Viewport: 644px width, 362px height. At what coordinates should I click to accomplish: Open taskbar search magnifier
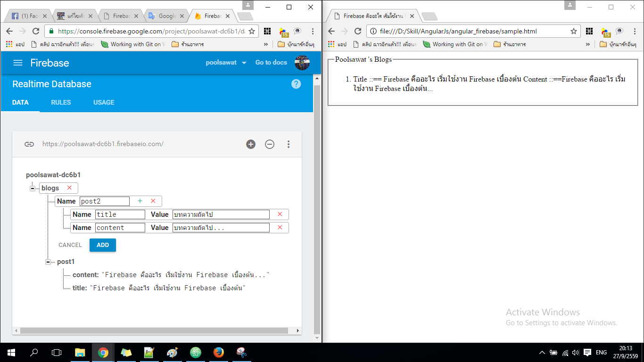34,352
